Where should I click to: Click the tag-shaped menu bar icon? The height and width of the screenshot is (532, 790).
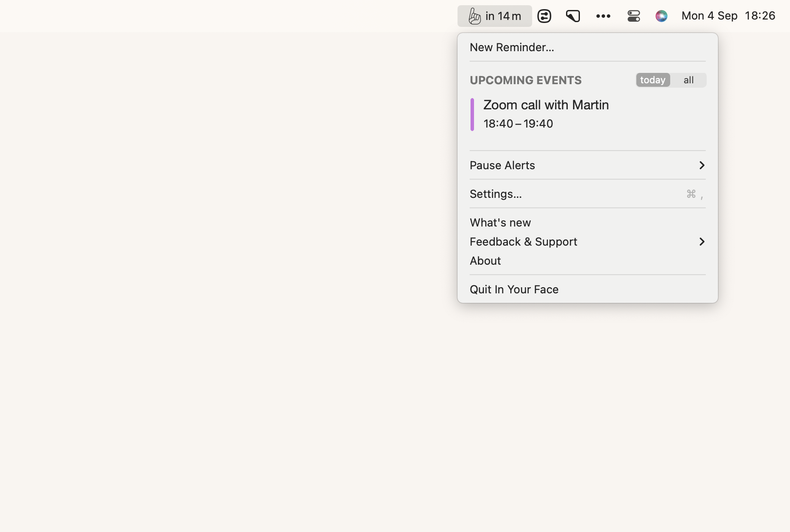pyautogui.click(x=573, y=16)
